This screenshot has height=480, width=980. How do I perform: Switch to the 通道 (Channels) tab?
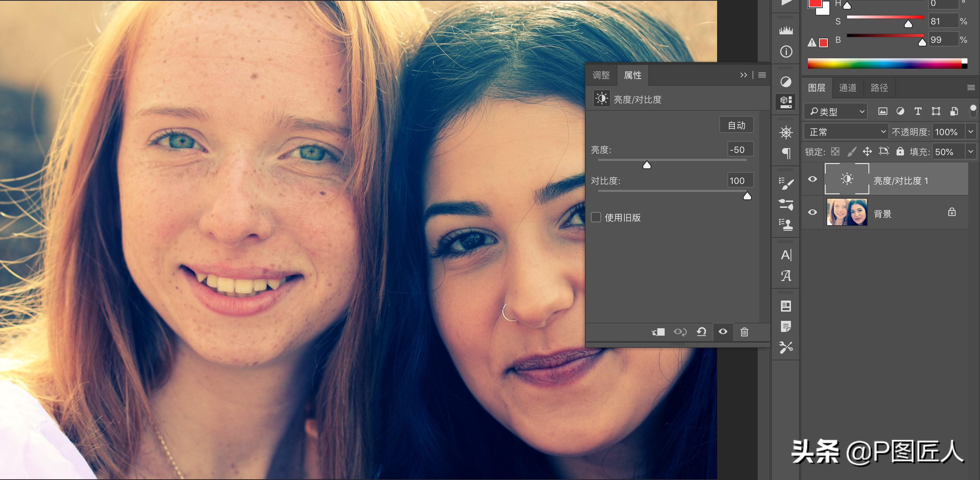pyautogui.click(x=847, y=88)
